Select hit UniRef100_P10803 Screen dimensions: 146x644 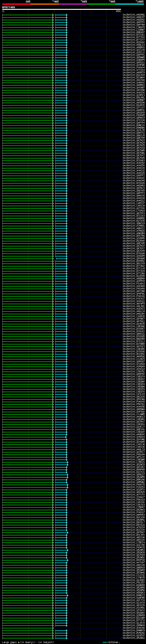(x=133, y=284)
